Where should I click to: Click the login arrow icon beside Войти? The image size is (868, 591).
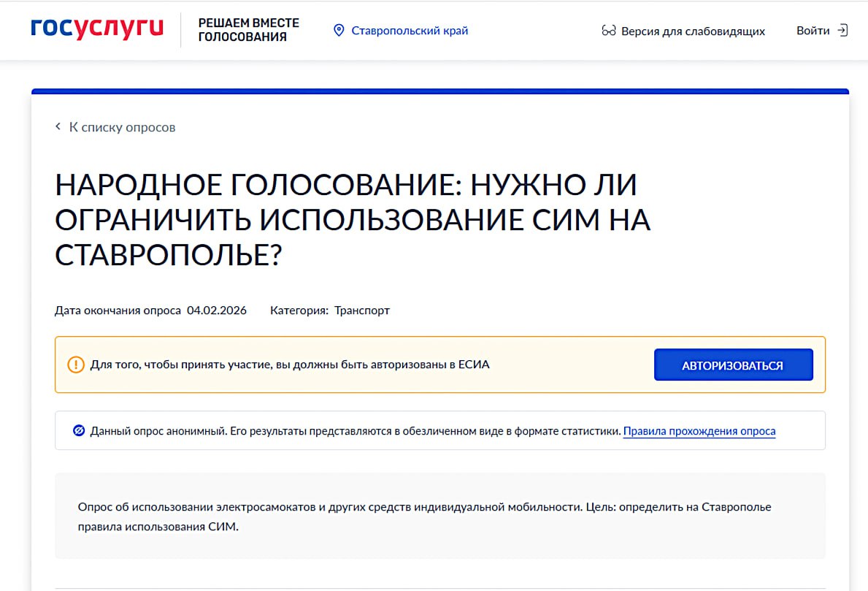[842, 31]
